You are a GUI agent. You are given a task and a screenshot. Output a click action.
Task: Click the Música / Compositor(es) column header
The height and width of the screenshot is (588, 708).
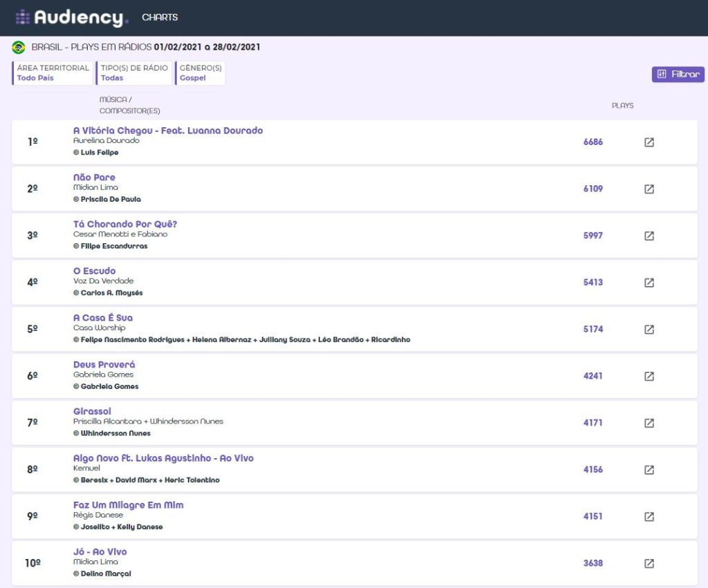(x=130, y=105)
